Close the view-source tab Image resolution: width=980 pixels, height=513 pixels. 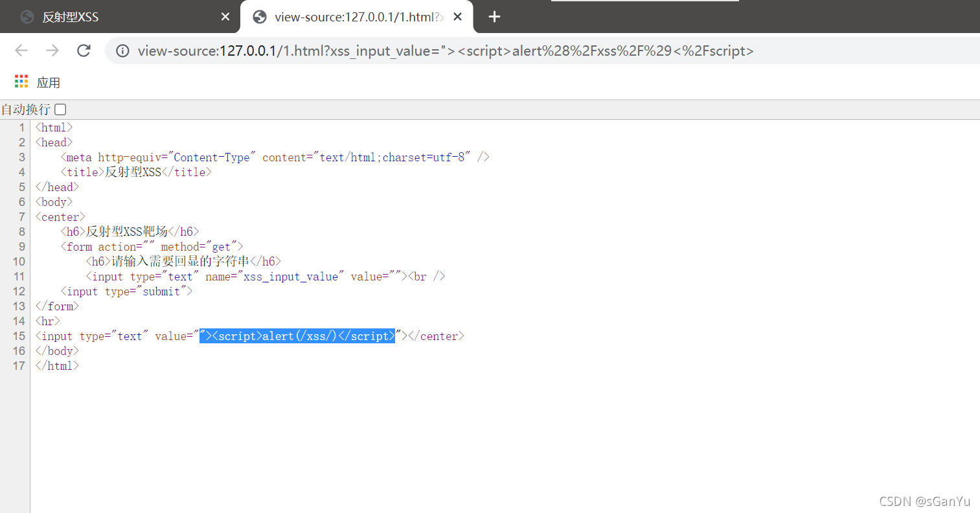(x=457, y=17)
